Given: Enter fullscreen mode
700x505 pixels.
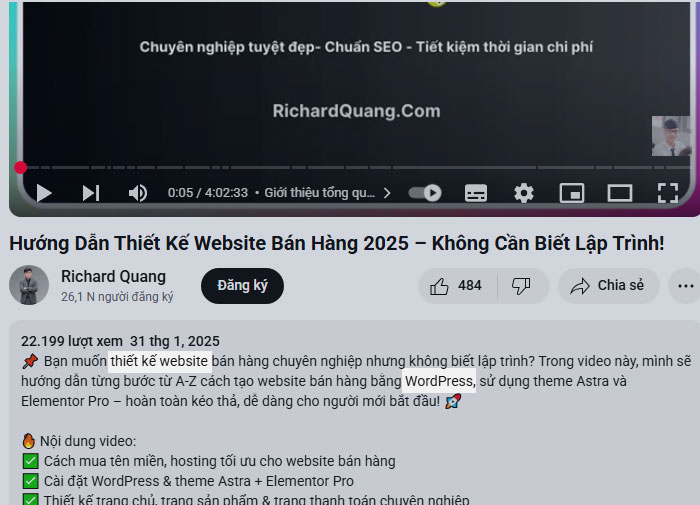Looking at the screenshot, I should (x=668, y=193).
